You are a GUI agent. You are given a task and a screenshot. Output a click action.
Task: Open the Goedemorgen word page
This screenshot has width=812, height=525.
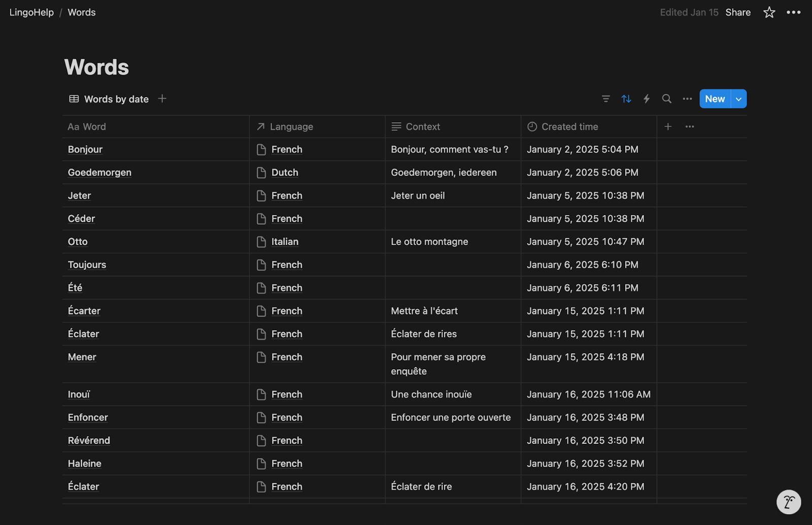pos(99,172)
